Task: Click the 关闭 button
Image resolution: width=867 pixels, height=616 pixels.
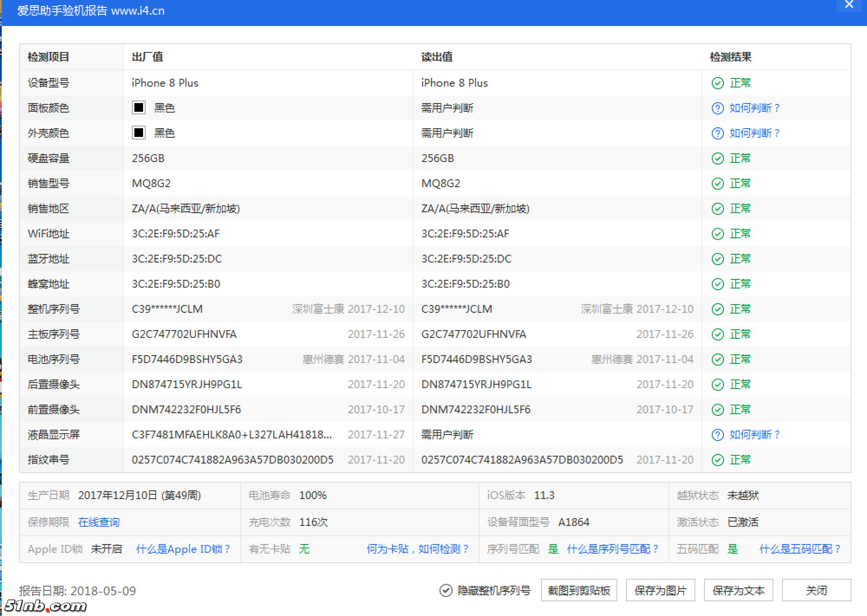Action: 817,590
